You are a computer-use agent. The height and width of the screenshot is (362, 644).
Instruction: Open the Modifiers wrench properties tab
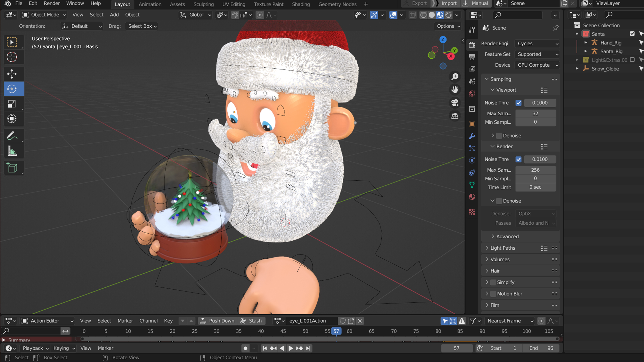point(472,136)
